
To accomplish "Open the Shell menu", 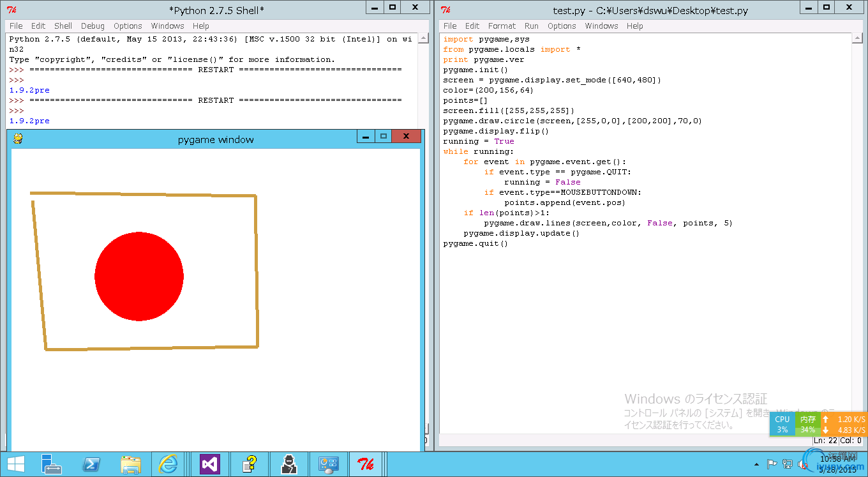I will [x=63, y=26].
